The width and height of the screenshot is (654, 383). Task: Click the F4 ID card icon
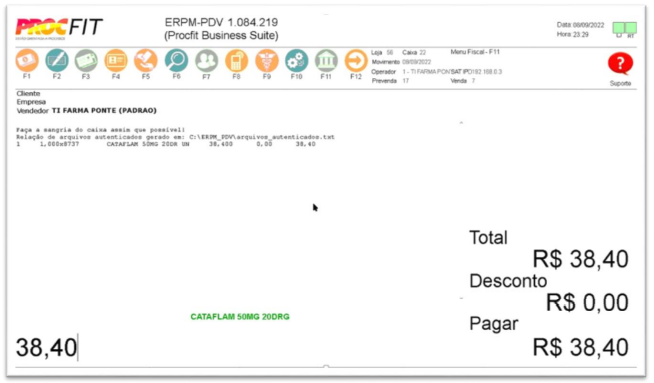pyautogui.click(x=116, y=60)
